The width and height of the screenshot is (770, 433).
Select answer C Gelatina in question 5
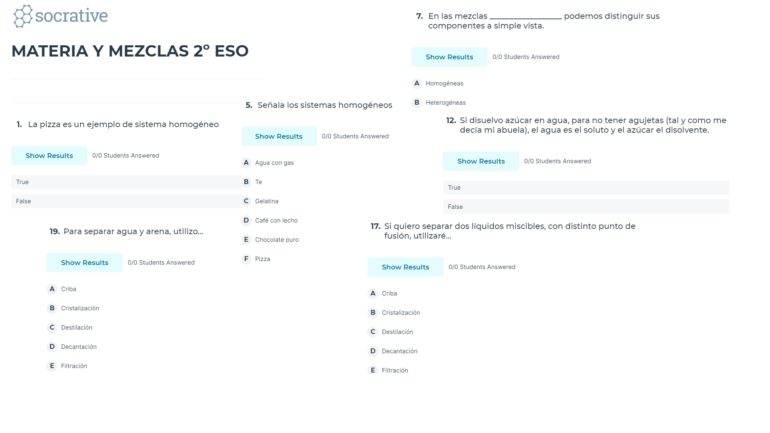point(261,201)
